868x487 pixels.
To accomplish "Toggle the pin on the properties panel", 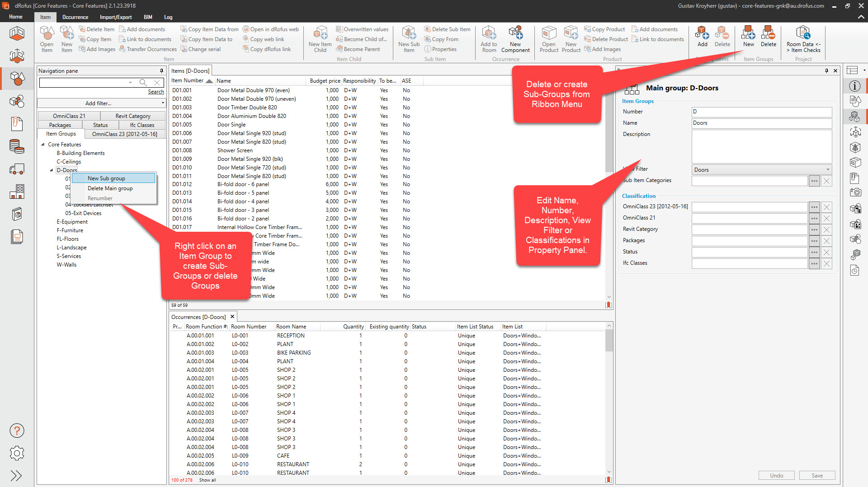I will coord(826,70).
